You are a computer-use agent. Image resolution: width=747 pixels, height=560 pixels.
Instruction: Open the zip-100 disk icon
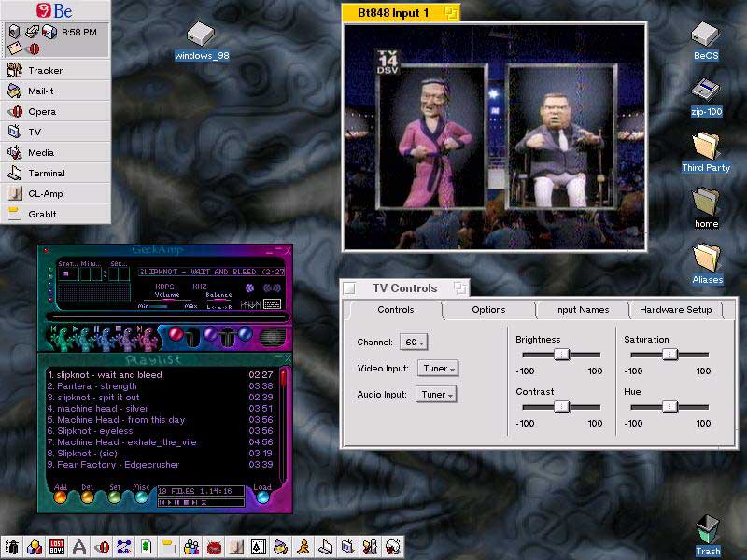click(706, 98)
